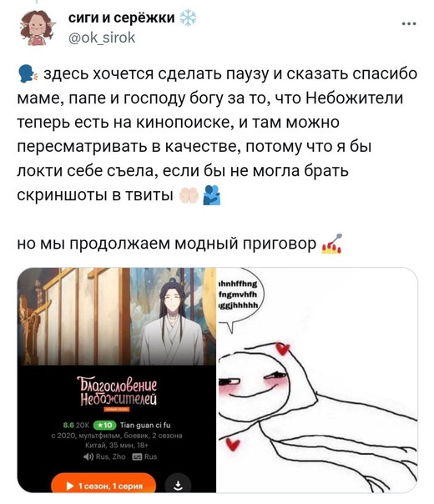Click the Благословение Небожителей title logo

[118, 391]
